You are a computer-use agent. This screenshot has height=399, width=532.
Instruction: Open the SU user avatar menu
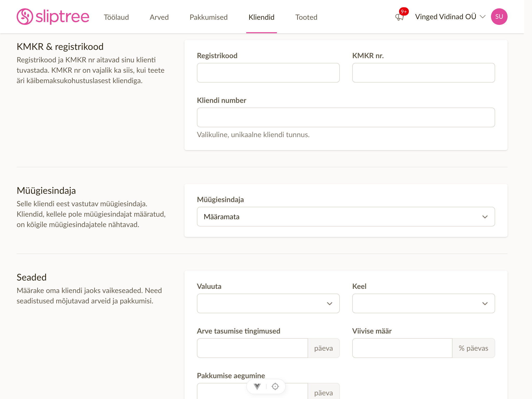pos(499,17)
